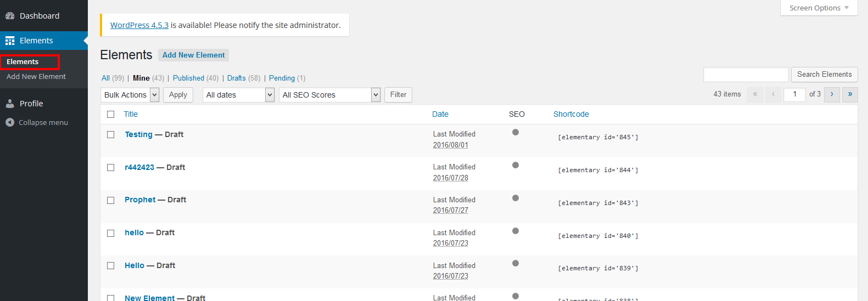
Task: Click SEO score dot for r442423
Action: pyautogui.click(x=516, y=165)
